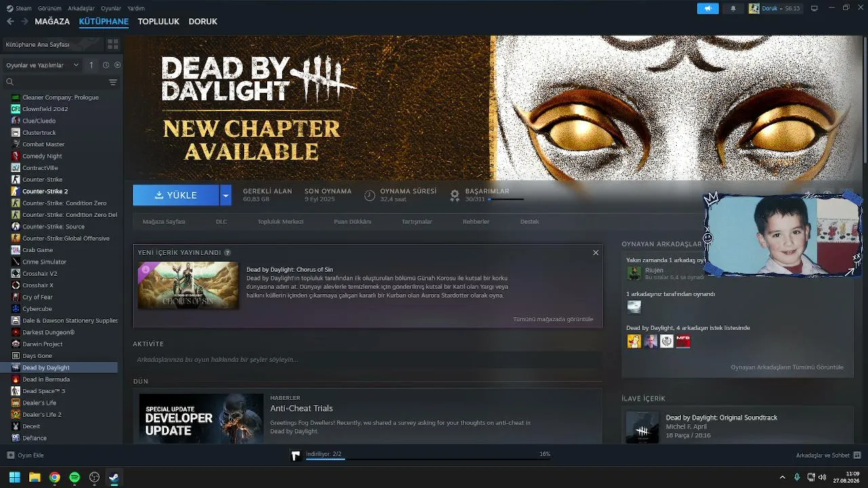This screenshot has width=868, height=488.
Task: Go forward with the navigation arrow
Action: pyautogui.click(x=24, y=22)
